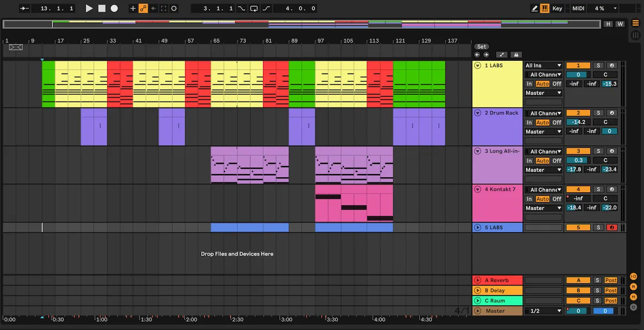Set 1 LABS monitoring to In
The image size is (644, 330).
point(530,84)
